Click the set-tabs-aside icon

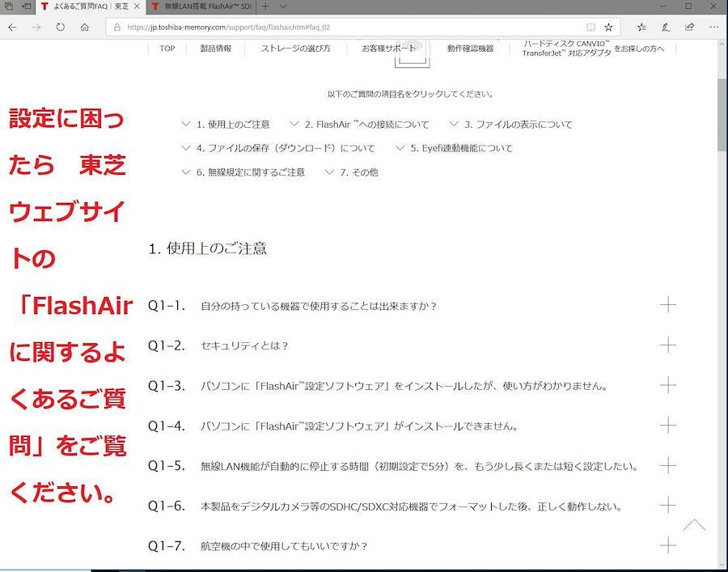[x=27, y=6]
